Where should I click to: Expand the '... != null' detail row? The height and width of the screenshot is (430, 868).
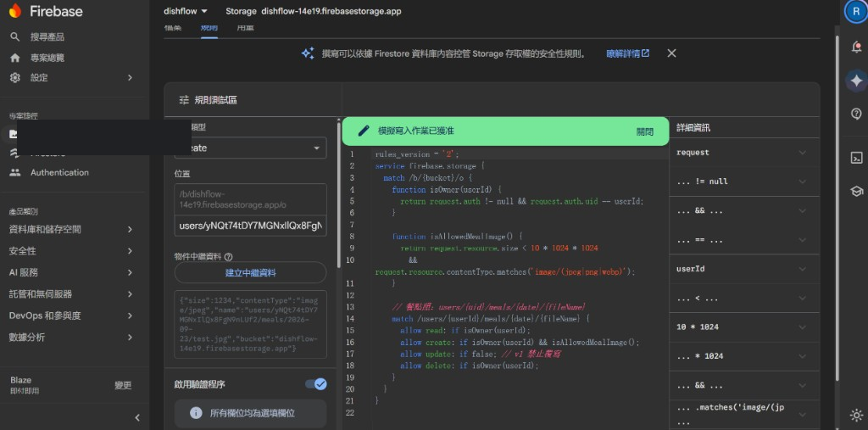744,181
